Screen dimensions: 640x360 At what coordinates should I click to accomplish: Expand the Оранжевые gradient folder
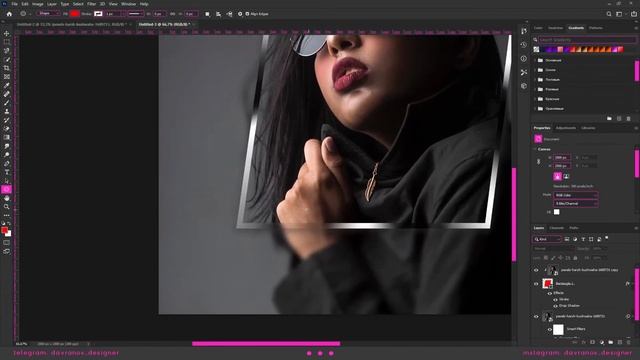pos(535,109)
